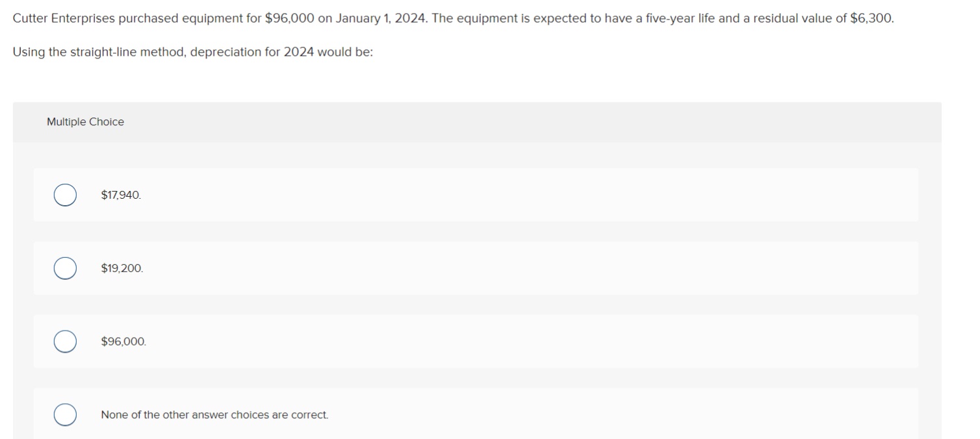Click the answer row labeled $19,200
This screenshot has width=980, height=439.
pyautogui.click(x=455, y=268)
